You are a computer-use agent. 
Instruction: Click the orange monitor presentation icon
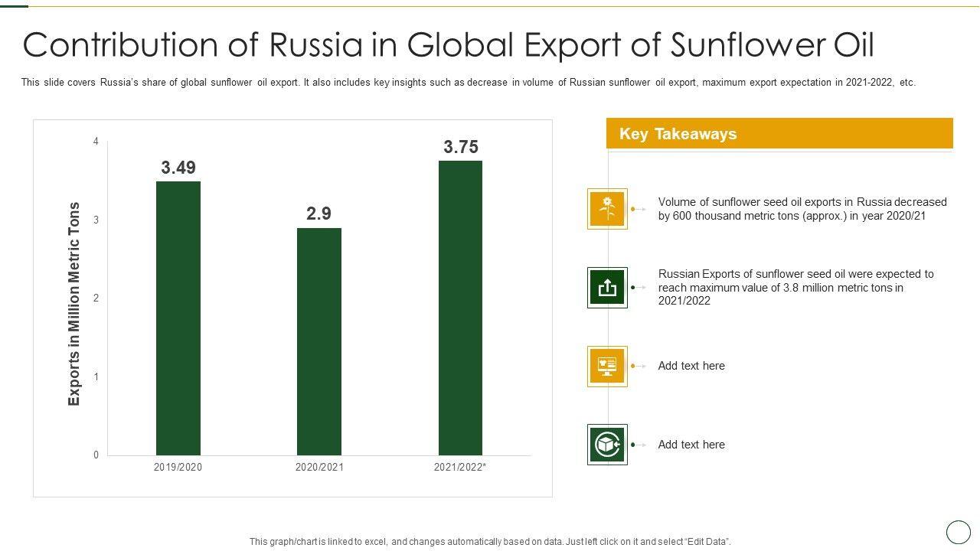[607, 367]
